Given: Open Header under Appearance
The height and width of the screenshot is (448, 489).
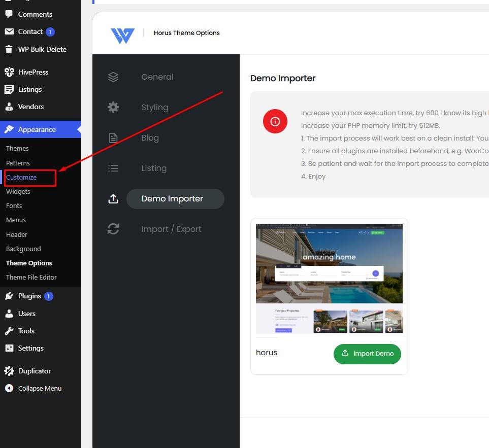Looking at the screenshot, I should click(17, 234).
